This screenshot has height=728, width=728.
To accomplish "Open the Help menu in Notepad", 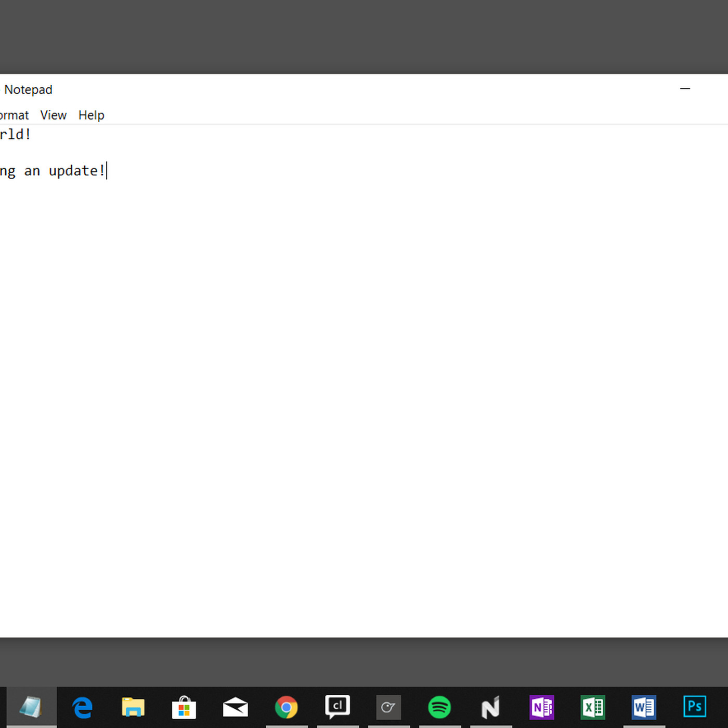I will 92,115.
